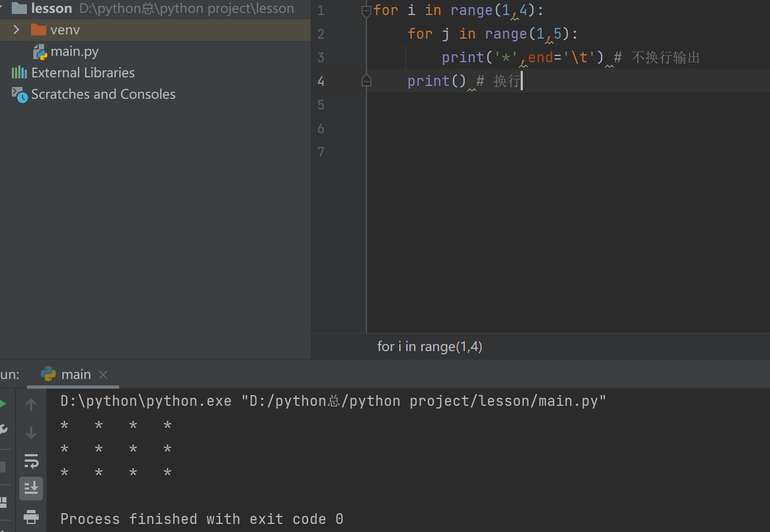Expand the venv folder chevron
Image resolution: width=770 pixels, height=532 pixels.
pos(16,30)
